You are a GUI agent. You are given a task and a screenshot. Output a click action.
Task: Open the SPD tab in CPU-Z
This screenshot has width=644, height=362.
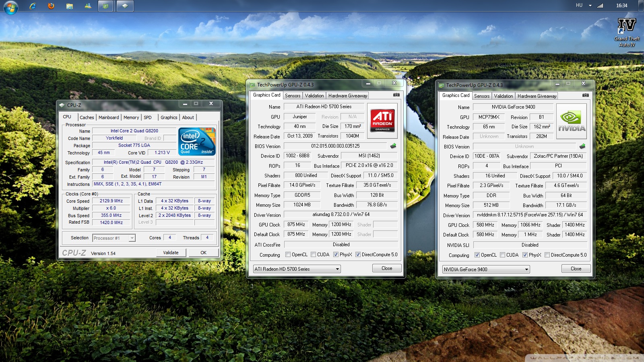coord(148,117)
